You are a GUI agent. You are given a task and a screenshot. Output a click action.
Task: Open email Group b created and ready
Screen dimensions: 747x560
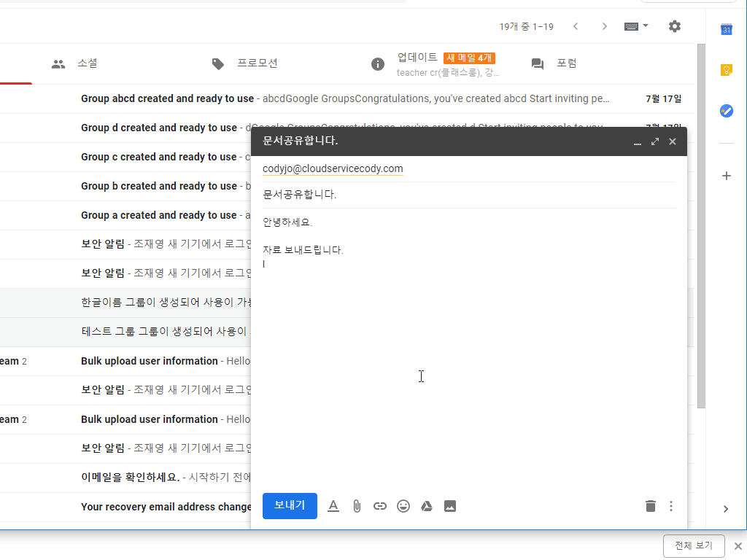pos(125,186)
